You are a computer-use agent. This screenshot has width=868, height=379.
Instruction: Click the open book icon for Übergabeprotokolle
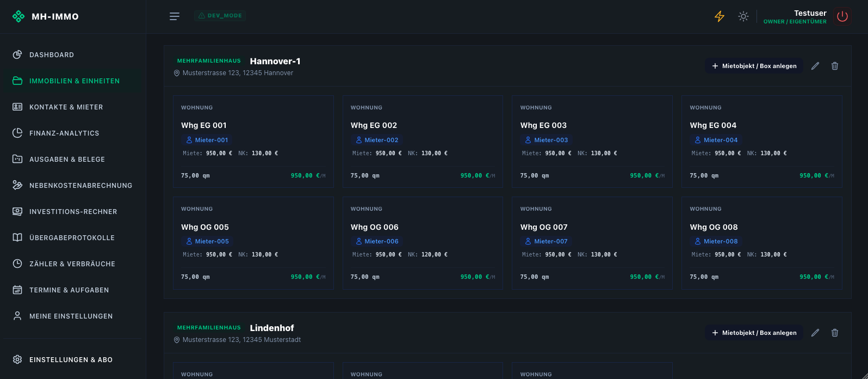[x=17, y=237]
